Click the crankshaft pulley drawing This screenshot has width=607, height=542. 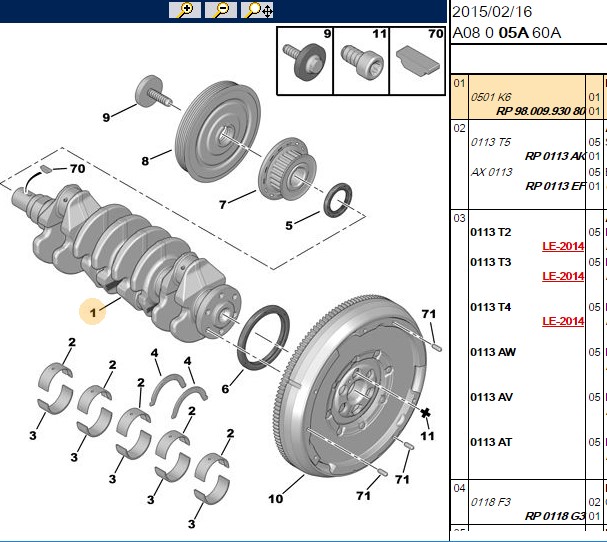tap(218, 132)
